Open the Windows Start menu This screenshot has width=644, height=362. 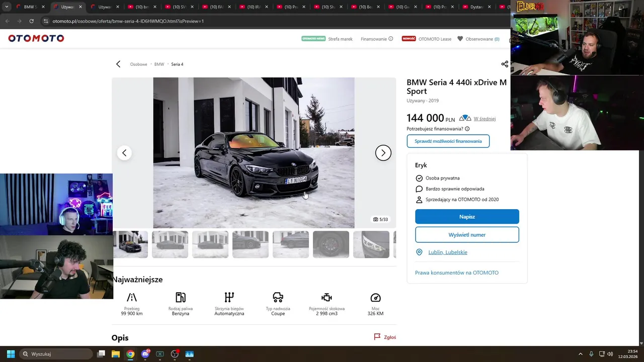point(11,354)
